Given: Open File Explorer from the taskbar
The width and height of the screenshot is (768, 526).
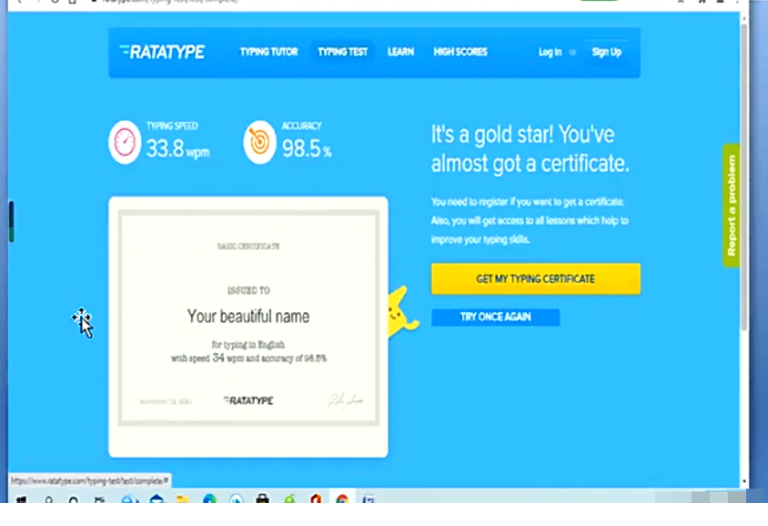Looking at the screenshot, I should pos(183,500).
